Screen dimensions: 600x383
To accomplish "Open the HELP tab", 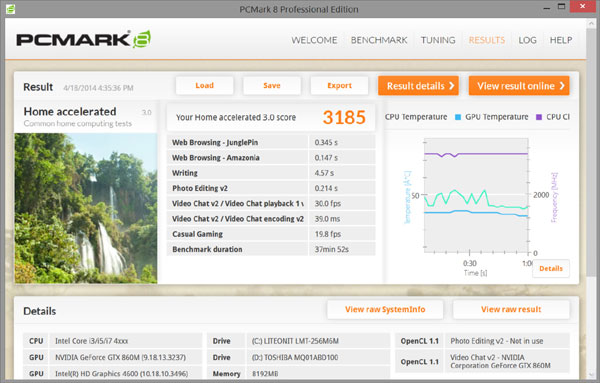I will click(561, 40).
